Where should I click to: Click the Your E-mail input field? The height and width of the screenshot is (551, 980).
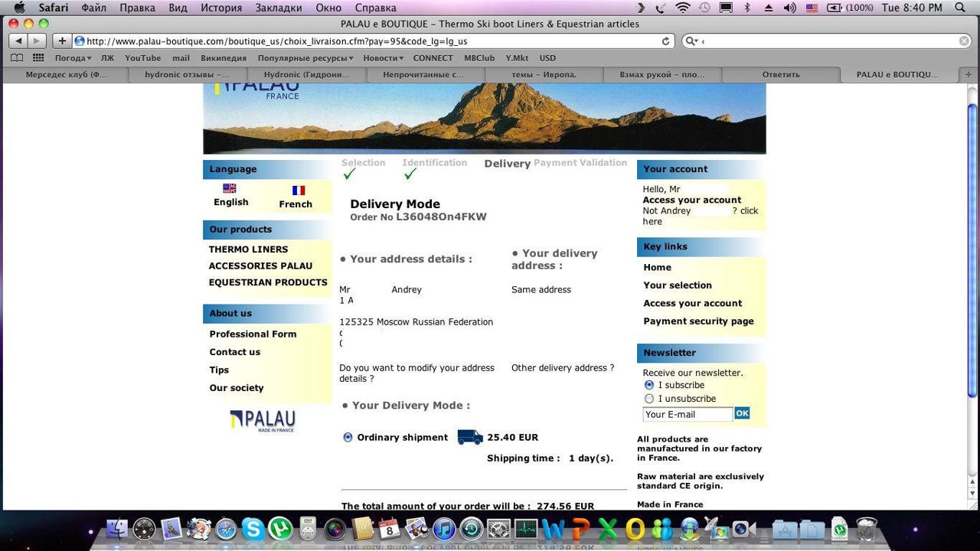(x=687, y=414)
